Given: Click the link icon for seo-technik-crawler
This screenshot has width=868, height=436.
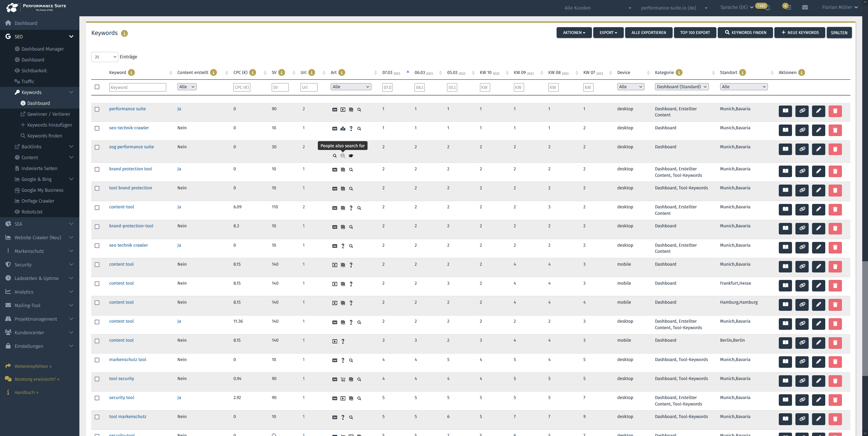Looking at the screenshot, I should (802, 130).
